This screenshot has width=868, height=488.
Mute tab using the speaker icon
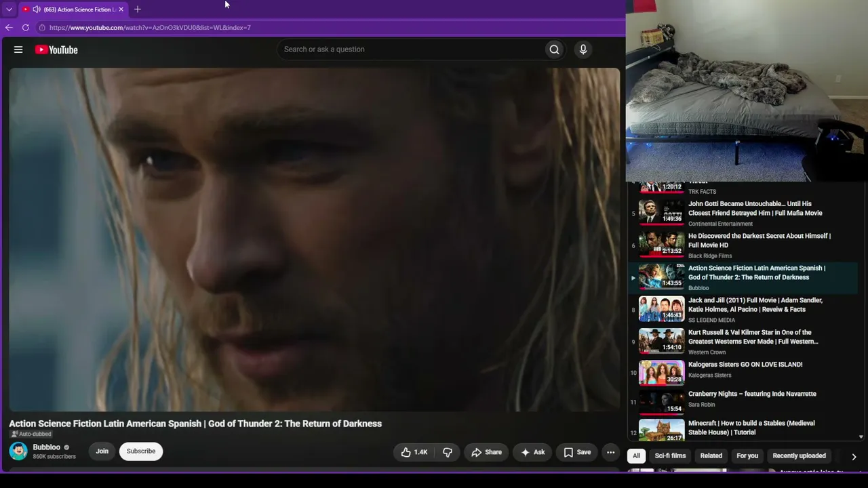coord(36,9)
